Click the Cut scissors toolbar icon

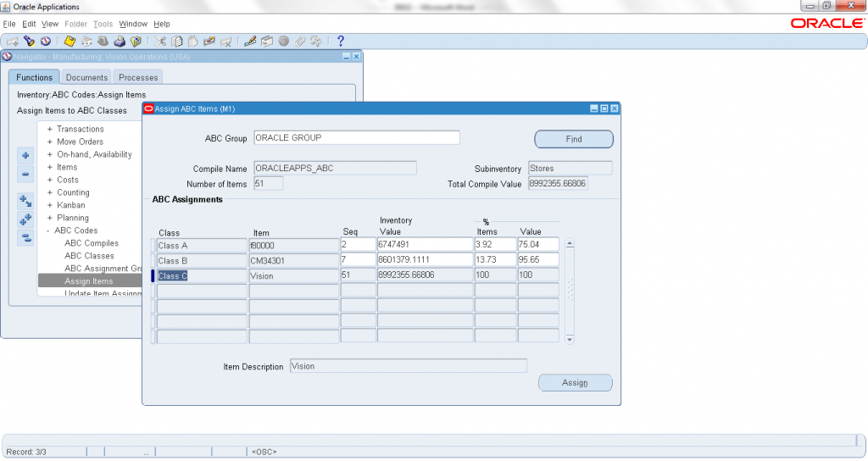tap(162, 41)
